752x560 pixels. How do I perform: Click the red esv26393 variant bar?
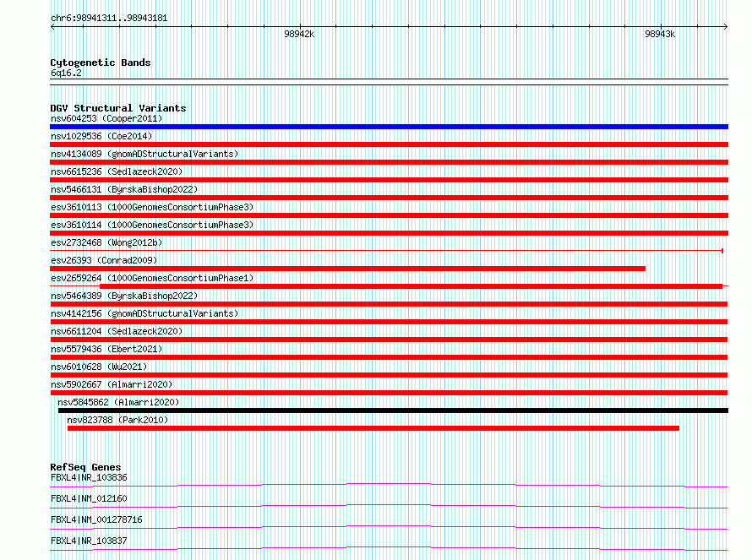click(348, 269)
